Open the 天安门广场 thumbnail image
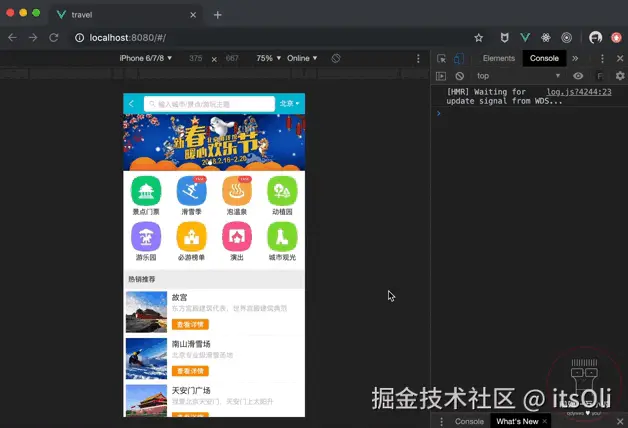The height and width of the screenshot is (428, 628). pos(146,401)
